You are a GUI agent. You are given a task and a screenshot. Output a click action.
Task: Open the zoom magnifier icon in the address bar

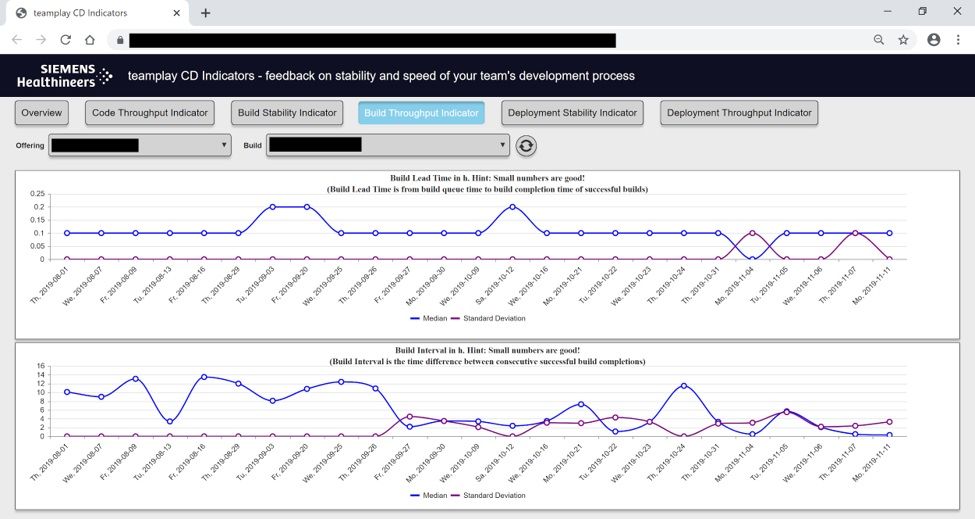[879, 40]
